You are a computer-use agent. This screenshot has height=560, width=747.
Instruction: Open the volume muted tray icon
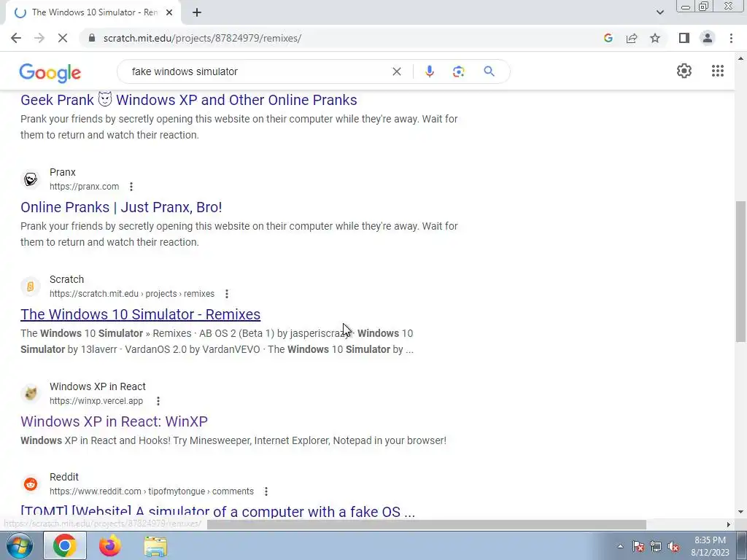[673, 547]
